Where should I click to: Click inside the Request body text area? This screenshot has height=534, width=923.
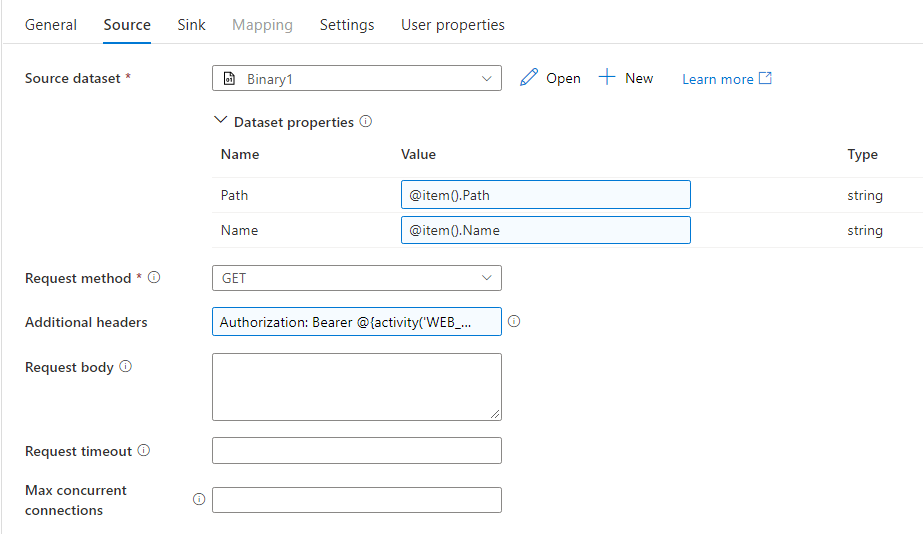(357, 387)
